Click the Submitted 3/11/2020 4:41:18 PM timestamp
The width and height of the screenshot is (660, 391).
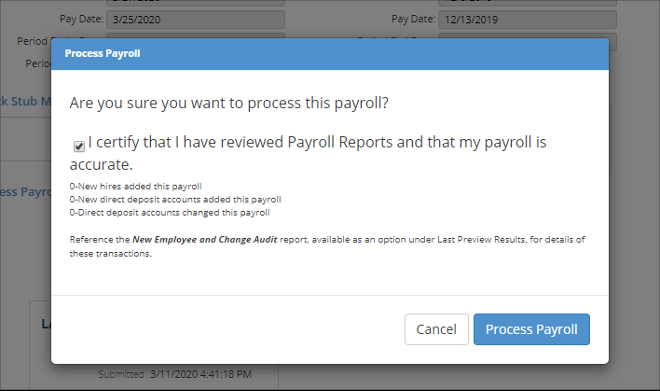point(175,374)
